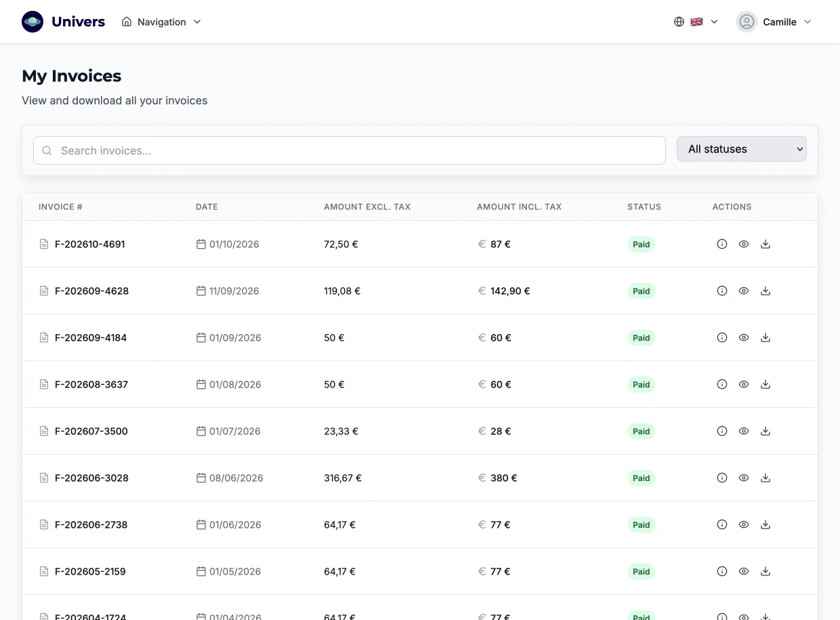840x620 pixels.
Task: Click the Amount Incl. Tax column header
Action: [x=519, y=207]
